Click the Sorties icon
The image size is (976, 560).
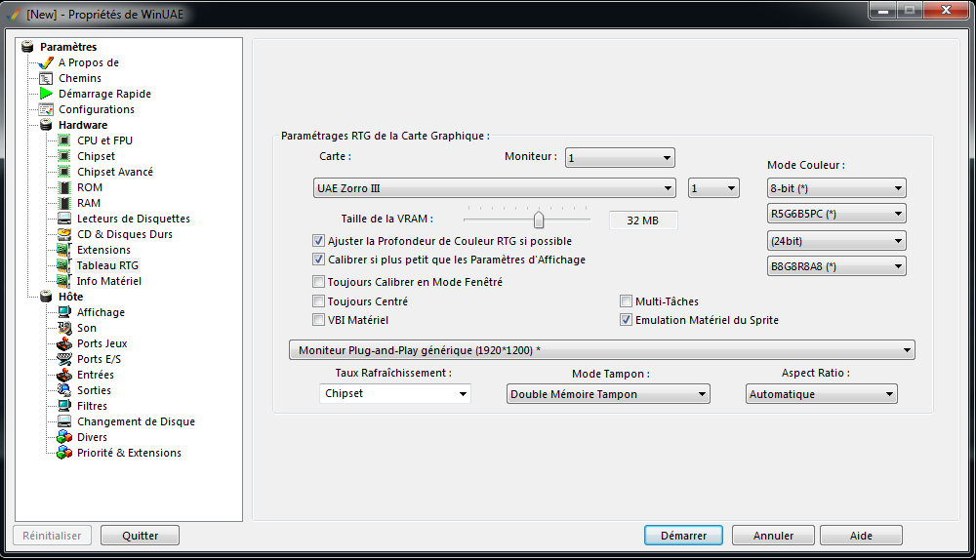(64, 390)
